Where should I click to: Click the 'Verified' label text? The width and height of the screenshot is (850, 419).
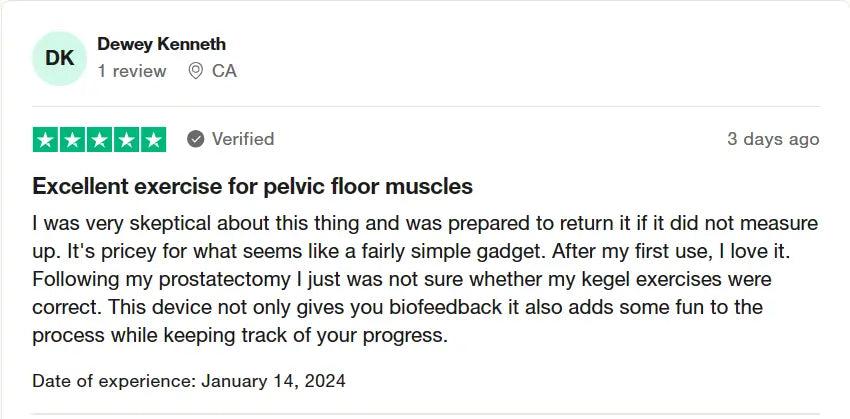point(243,139)
